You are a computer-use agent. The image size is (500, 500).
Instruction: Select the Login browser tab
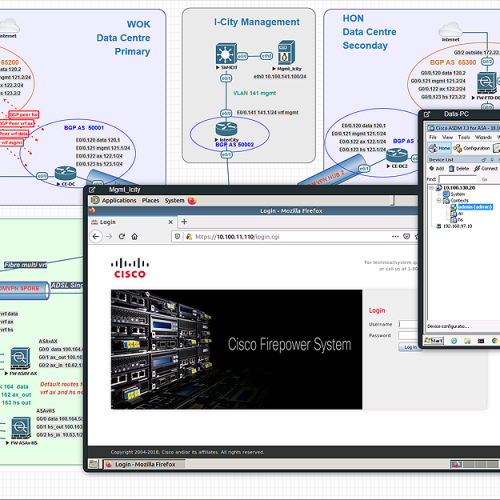coord(132,222)
